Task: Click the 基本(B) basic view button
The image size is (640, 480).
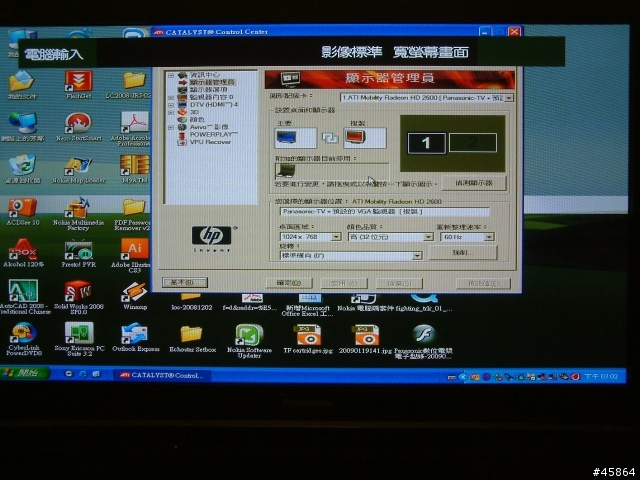Action: [184, 282]
